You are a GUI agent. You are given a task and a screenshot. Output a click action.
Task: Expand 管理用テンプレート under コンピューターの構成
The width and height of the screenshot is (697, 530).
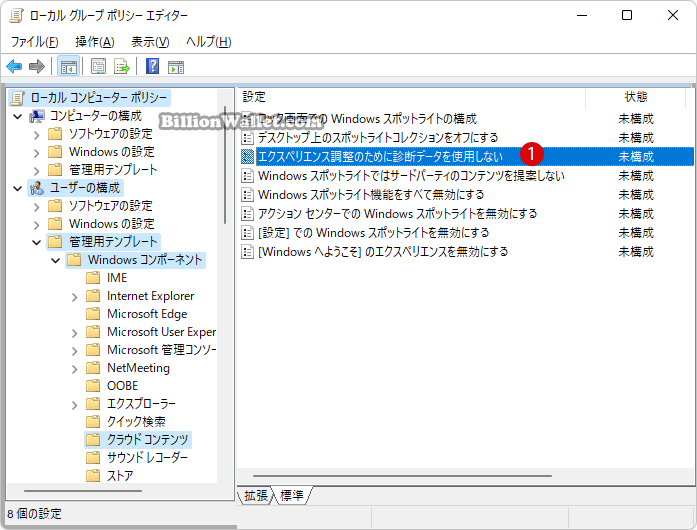36,170
